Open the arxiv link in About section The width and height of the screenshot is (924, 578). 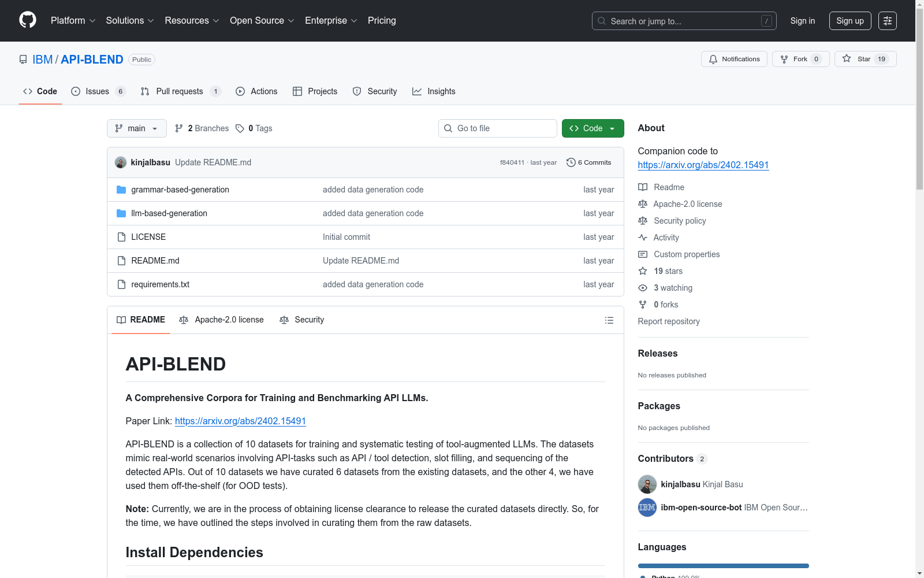point(703,165)
